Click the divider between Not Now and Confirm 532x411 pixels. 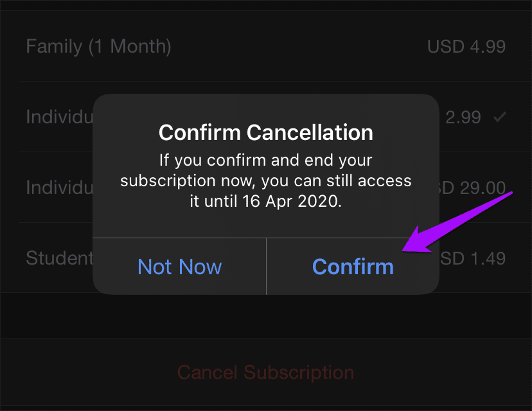266,267
